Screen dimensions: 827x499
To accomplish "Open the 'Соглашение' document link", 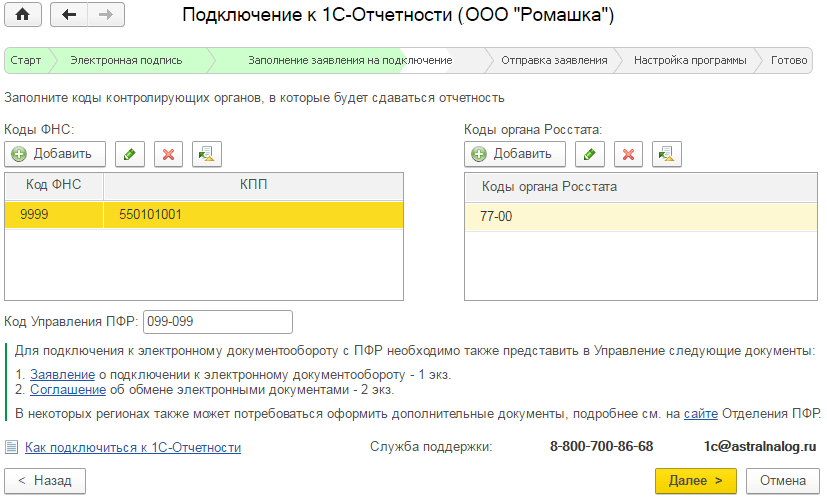I will pyautogui.click(x=53, y=390).
